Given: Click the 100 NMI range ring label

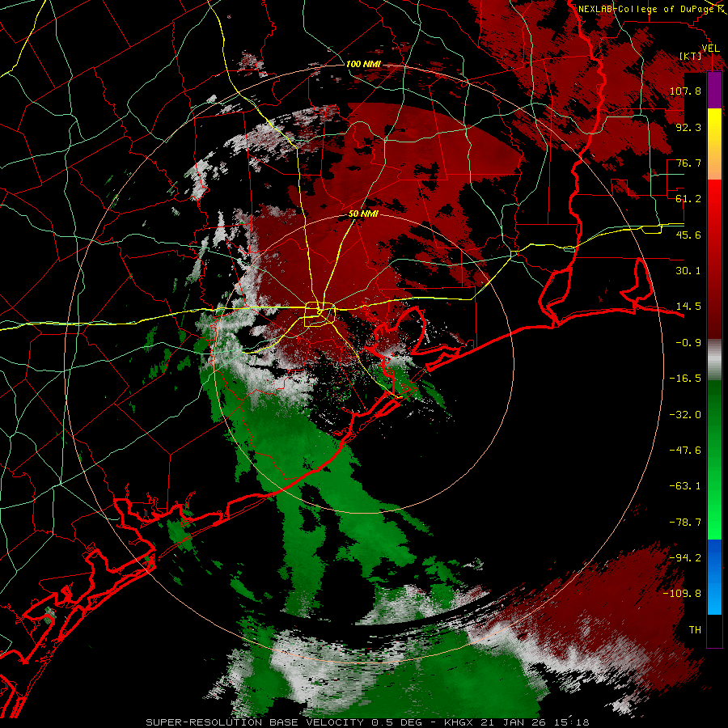Looking at the screenshot, I should pos(363,64).
